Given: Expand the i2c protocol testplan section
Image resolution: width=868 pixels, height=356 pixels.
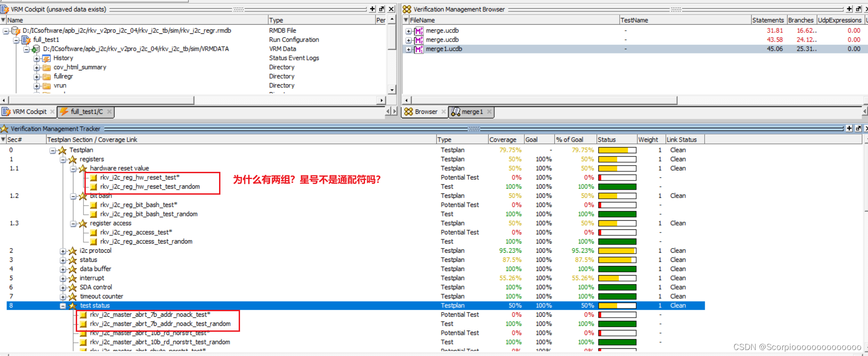Looking at the screenshot, I should pyautogui.click(x=63, y=251).
